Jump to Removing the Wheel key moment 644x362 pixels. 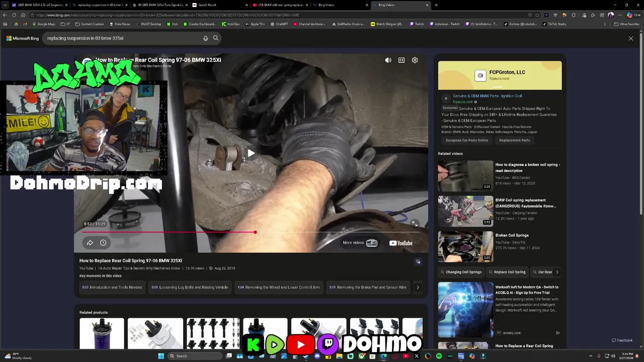279,288
